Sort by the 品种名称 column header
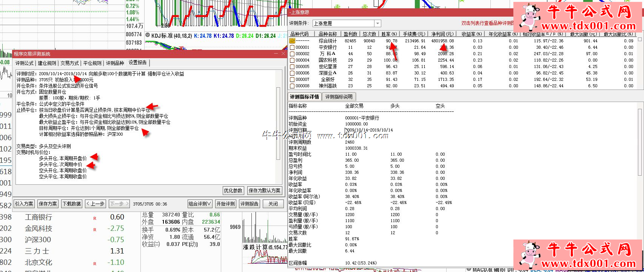Screen dimensions: 644x272 pyautogui.click(x=328, y=34)
